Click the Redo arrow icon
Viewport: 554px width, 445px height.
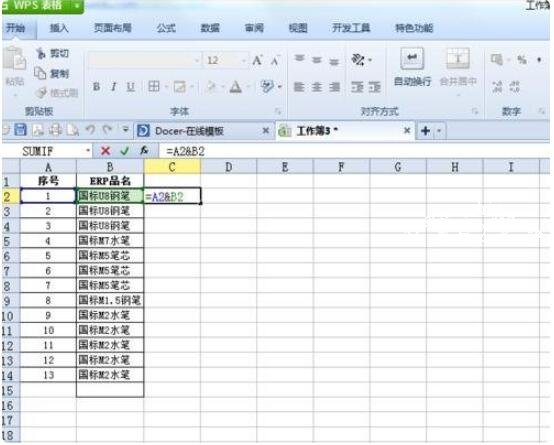point(107,130)
